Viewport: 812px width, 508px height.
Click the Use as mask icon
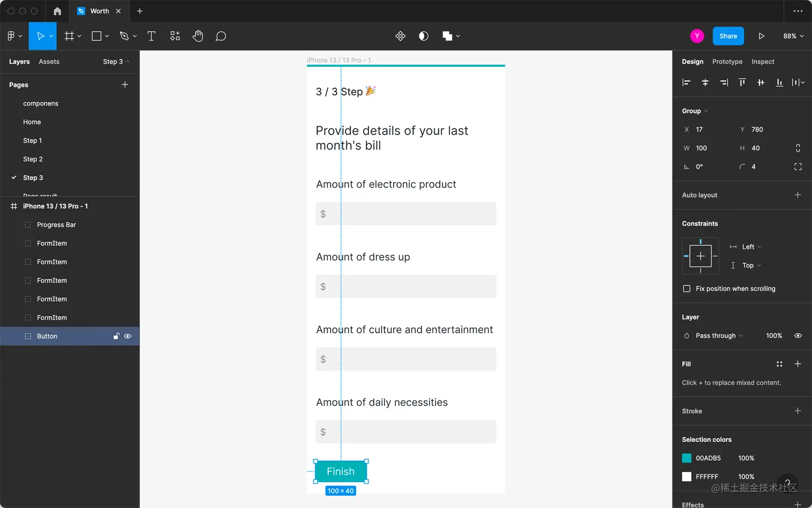click(424, 36)
